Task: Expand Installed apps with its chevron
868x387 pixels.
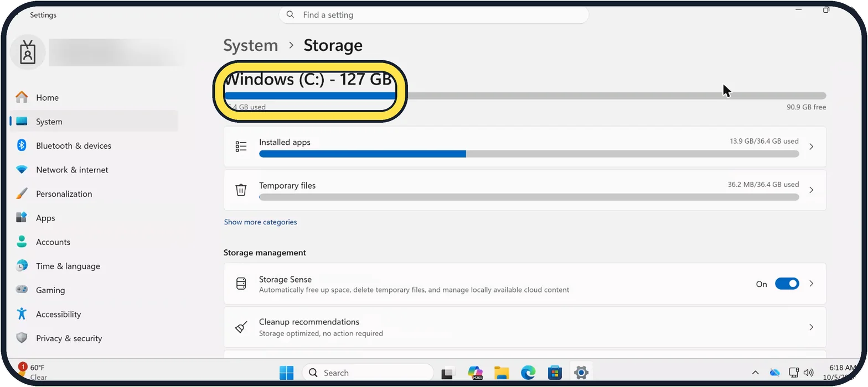Action: click(811, 147)
